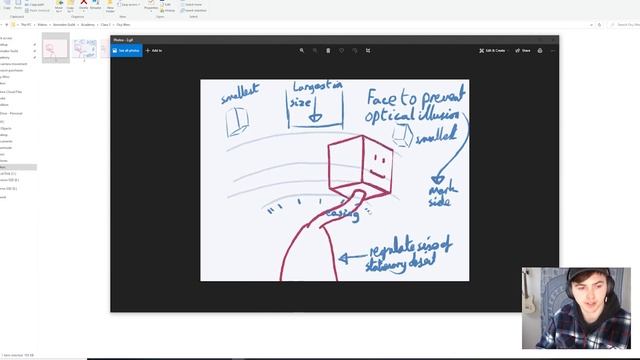
Task: Click New folder in Explorer ribbon
Action: [x=110, y=6]
